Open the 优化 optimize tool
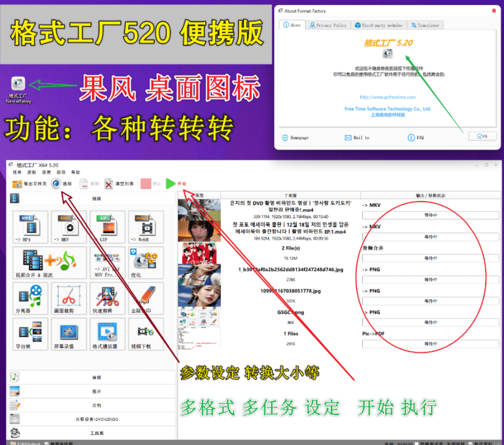Screen dimensions: 504x445 146,263
